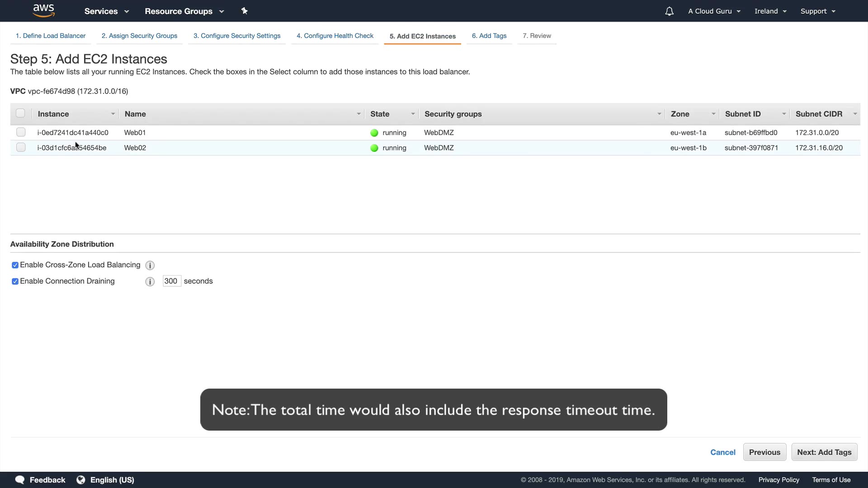Click info icon beside Connection Draining

pos(150,282)
